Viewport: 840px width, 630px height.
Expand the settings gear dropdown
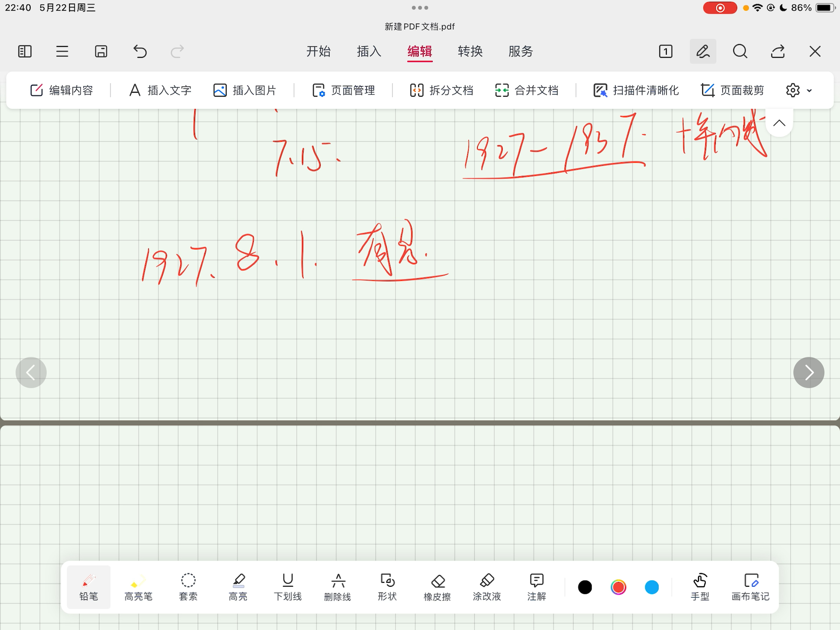coord(799,91)
